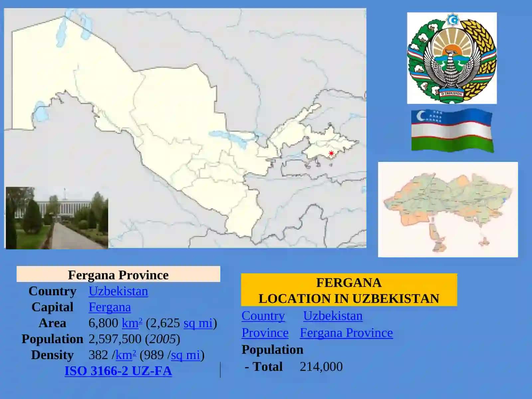Open the Fergana capital link
The height and width of the screenshot is (399, 532).
(x=109, y=307)
